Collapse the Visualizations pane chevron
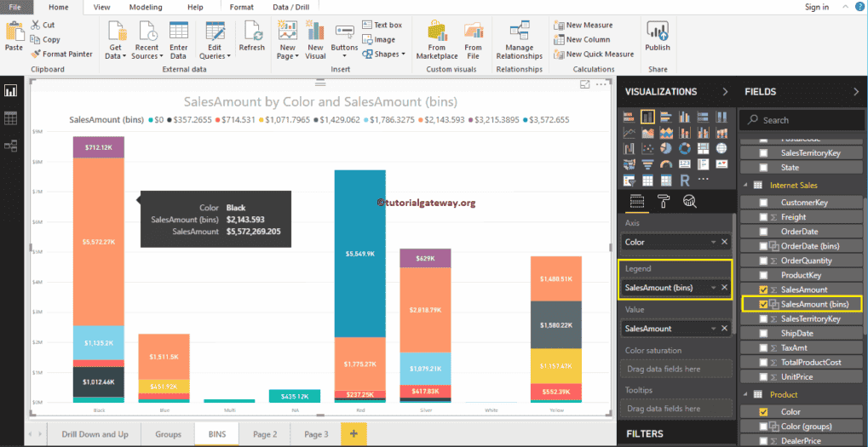The height and width of the screenshot is (447, 868). point(725,92)
